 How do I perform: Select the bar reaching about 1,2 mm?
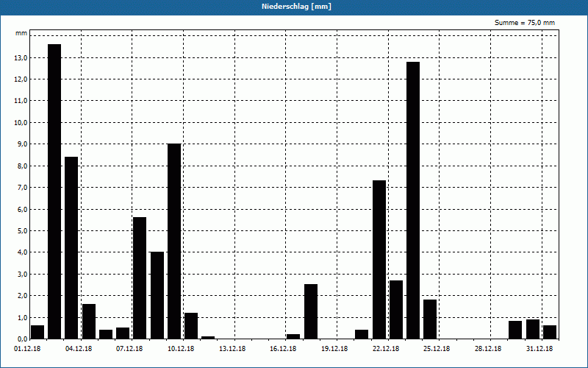click(x=191, y=326)
